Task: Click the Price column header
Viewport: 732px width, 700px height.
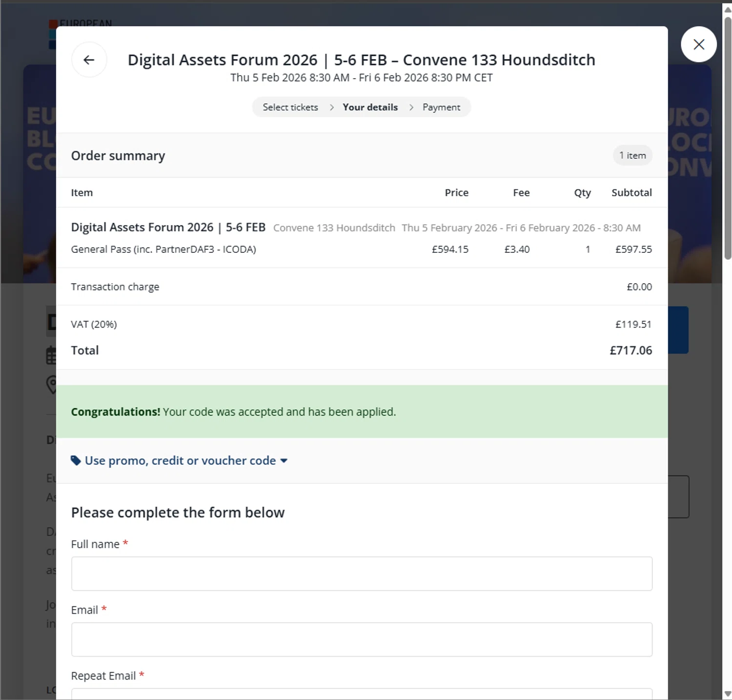Action: click(x=456, y=192)
